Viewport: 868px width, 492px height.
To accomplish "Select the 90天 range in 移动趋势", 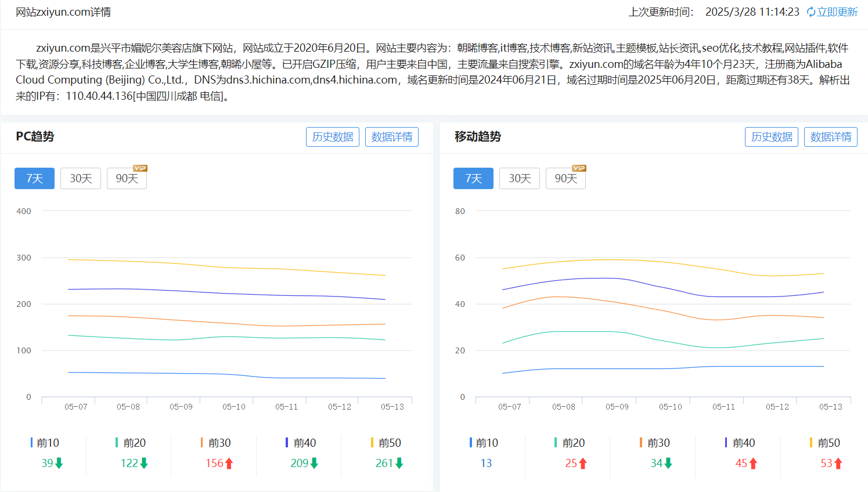I will [x=566, y=179].
